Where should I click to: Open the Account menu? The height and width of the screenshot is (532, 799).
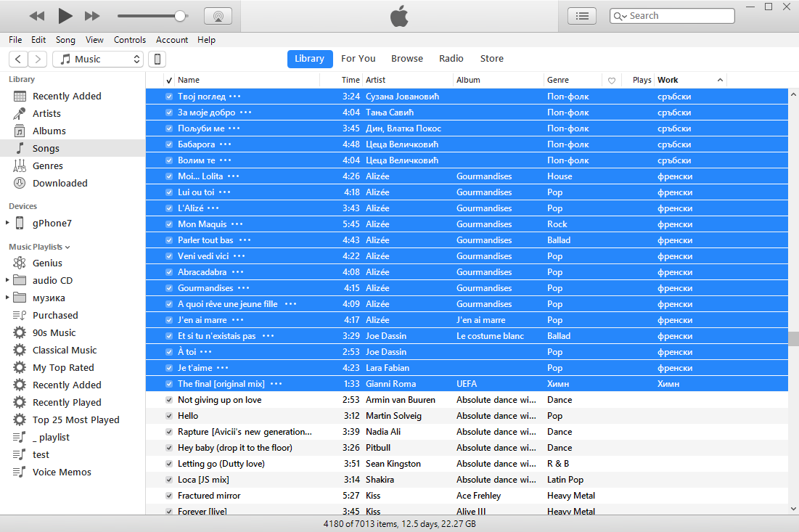[x=172, y=40]
